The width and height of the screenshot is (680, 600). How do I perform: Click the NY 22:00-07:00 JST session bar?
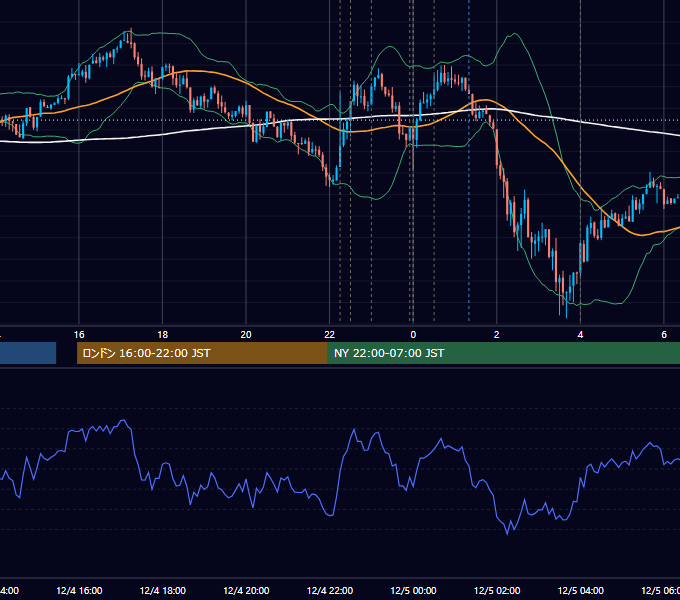[503, 353]
